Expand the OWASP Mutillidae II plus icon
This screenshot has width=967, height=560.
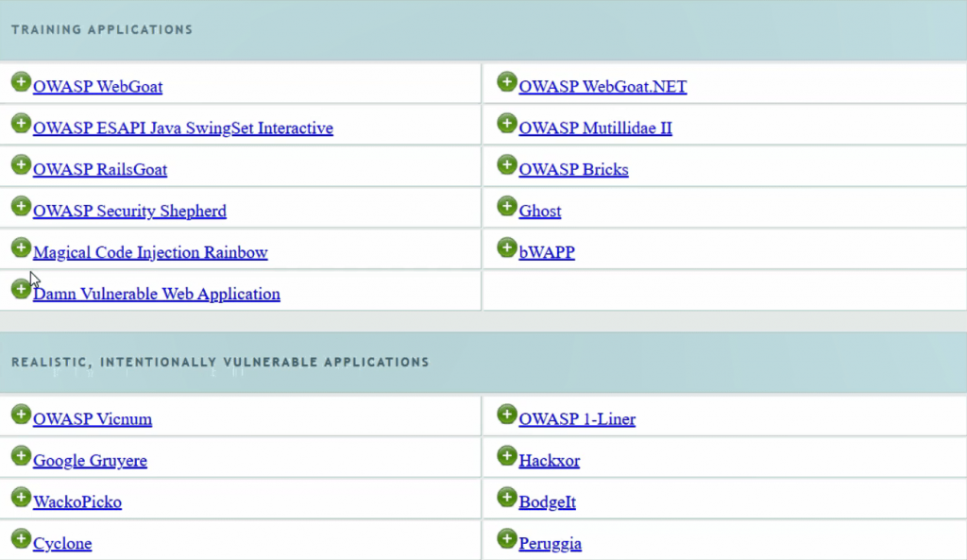(x=506, y=123)
